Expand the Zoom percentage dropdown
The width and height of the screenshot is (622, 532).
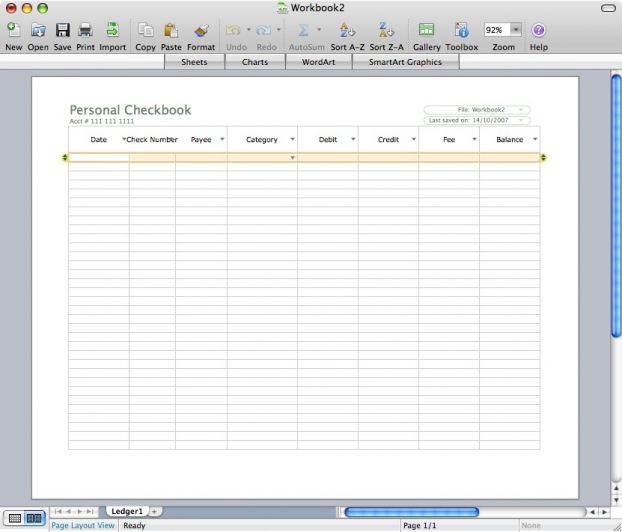pos(517,30)
